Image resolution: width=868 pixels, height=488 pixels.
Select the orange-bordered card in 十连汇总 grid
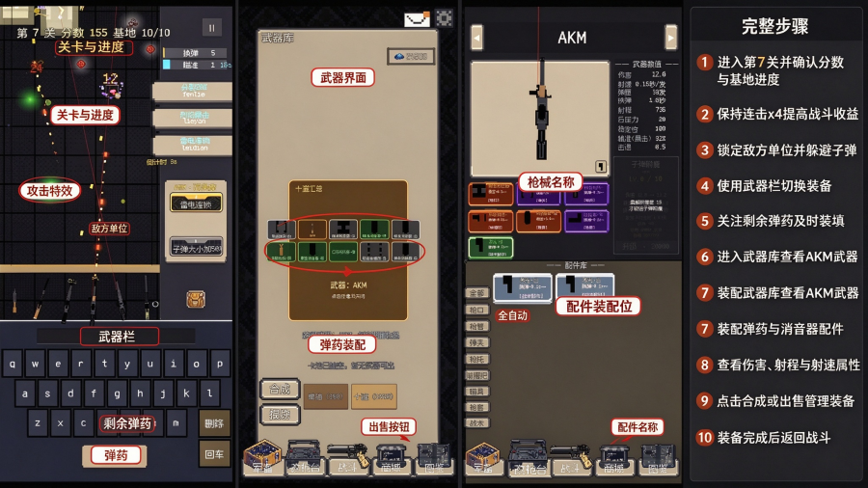(312, 230)
